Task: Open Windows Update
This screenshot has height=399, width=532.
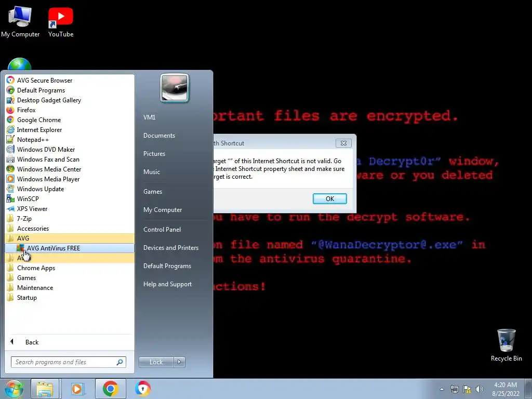Action: pos(70,189)
